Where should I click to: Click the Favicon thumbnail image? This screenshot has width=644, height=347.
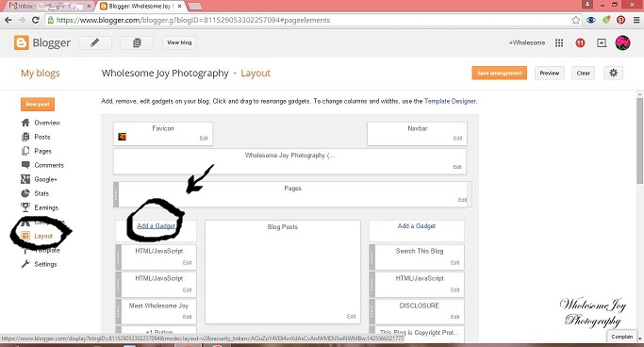pos(122,137)
